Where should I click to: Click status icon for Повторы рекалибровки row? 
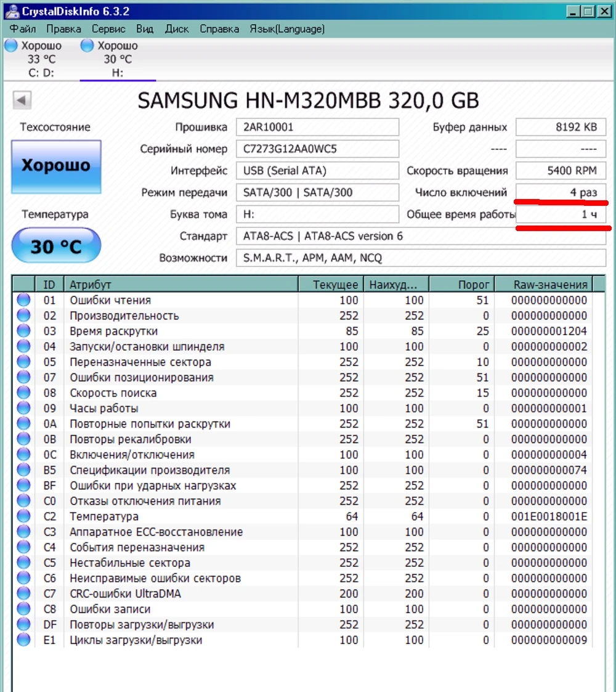tap(24, 439)
